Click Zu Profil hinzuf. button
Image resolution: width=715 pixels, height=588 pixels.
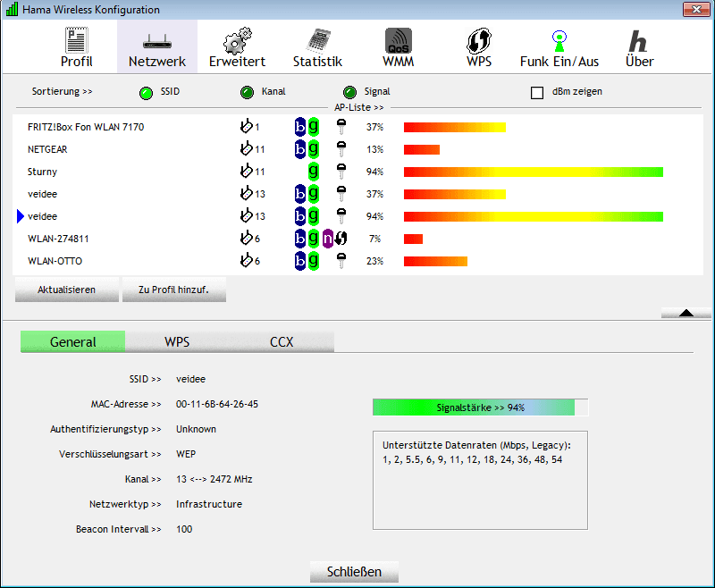pos(173,290)
